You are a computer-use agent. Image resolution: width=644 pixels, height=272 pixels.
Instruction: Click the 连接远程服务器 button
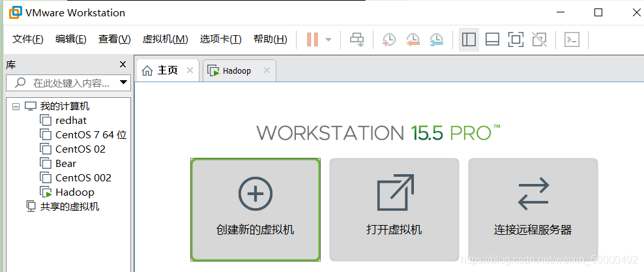(x=533, y=209)
